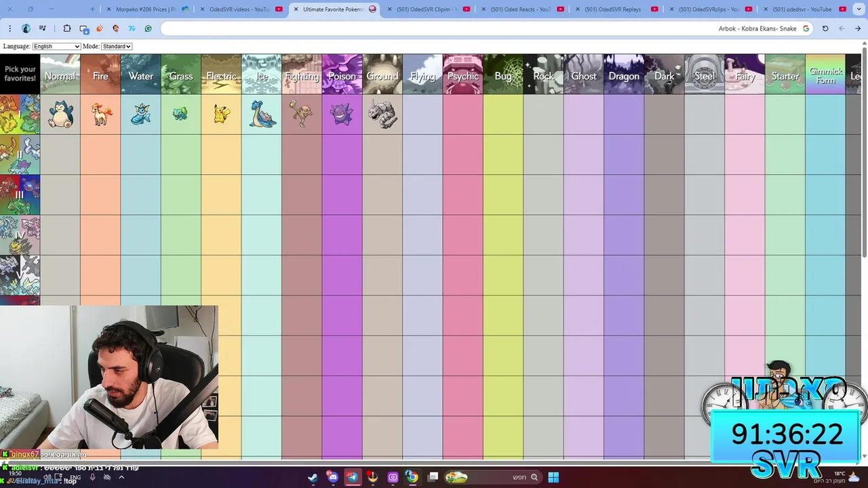Select the Pikachu sprite under Electric
This screenshot has width=868, height=488.
tap(221, 114)
